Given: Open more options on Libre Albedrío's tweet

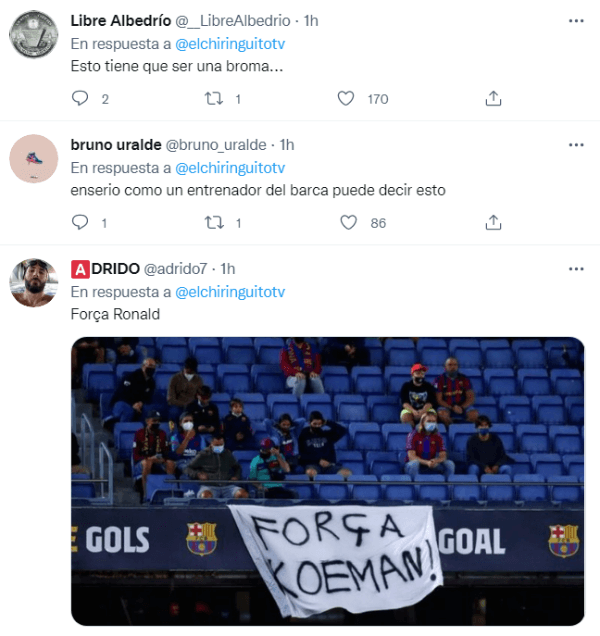Looking at the screenshot, I should click(576, 21).
